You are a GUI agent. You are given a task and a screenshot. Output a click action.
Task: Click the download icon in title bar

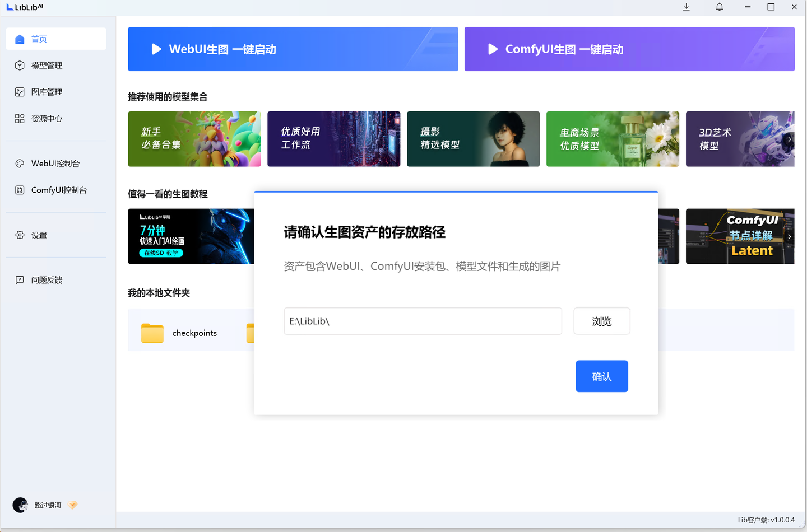pos(686,7)
